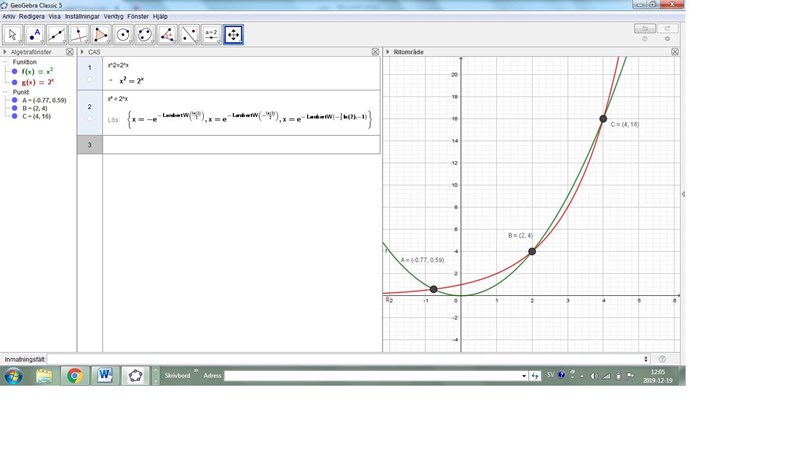Select the Perpendicular line tool
Viewport: 800px width, 454px height.
pyautogui.click(x=80, y=34)
